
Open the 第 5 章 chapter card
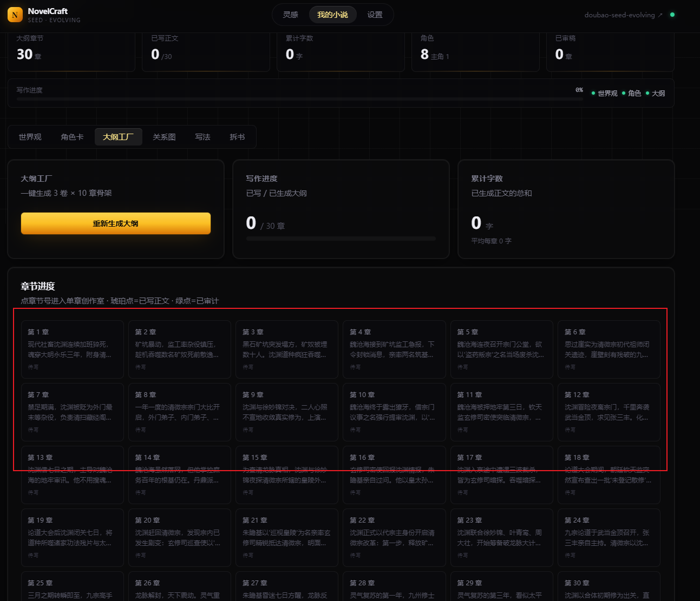[x=502, y=349]
